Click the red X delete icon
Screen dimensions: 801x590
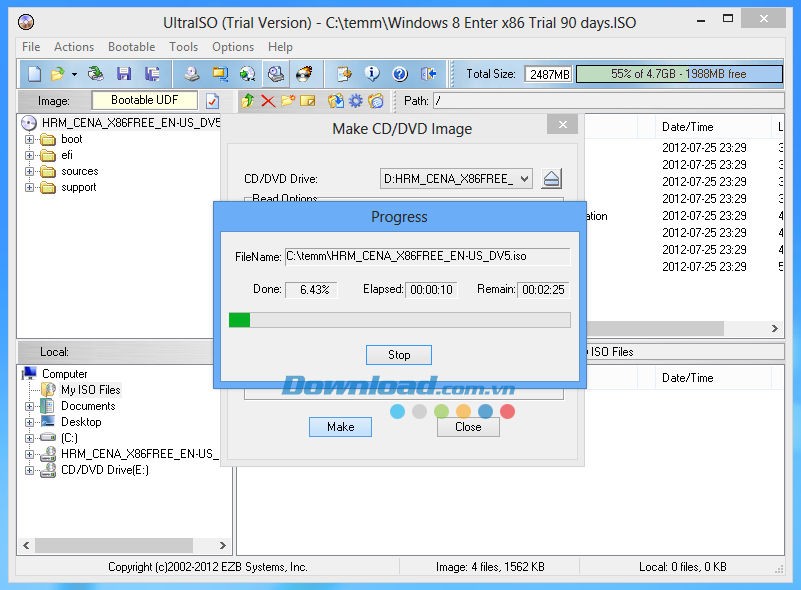coord(268,101)
